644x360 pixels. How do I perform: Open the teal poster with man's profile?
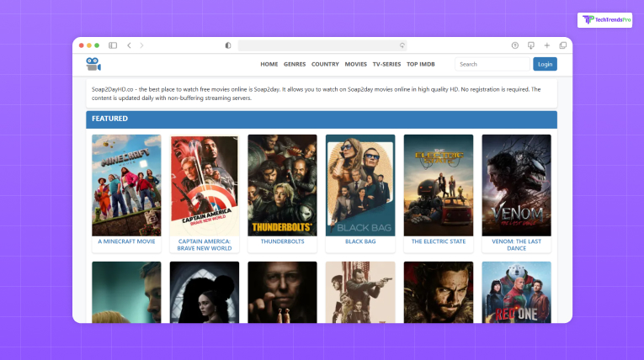tap(126, 292)
